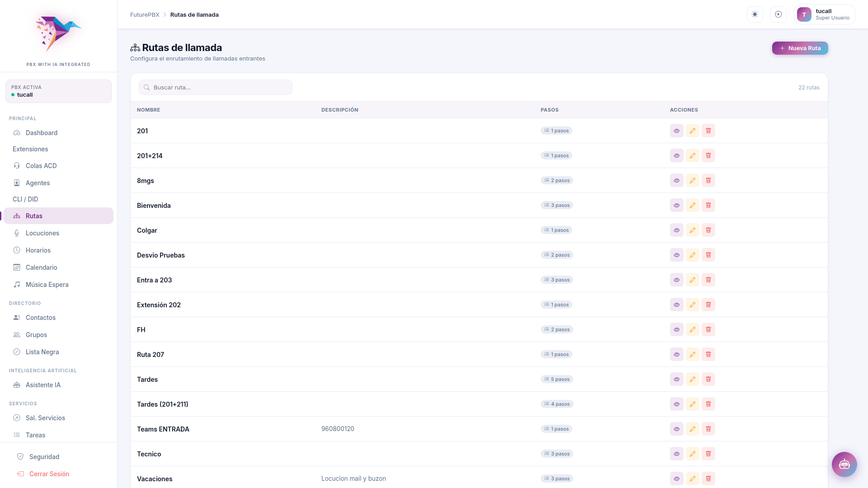This screenshot has width=868, height=488.
Task: Open the AI chatbot floating button
Action: click(x=844, y=464)
